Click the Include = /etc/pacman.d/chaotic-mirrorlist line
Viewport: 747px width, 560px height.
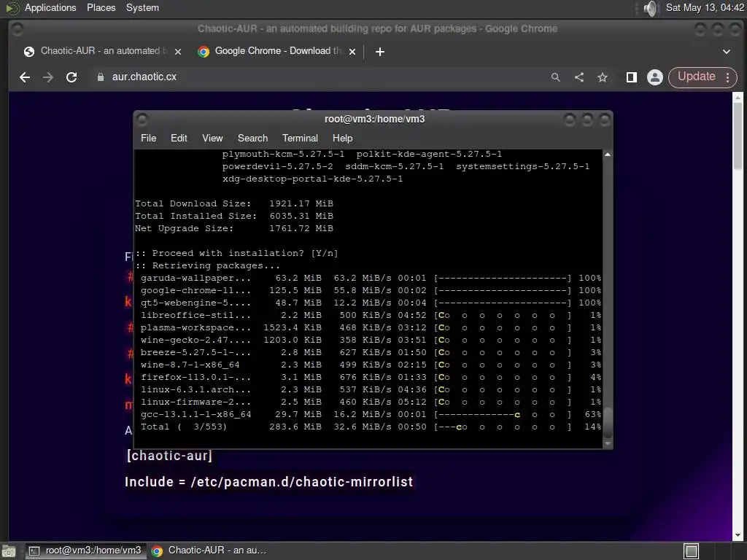pos(268,482)
